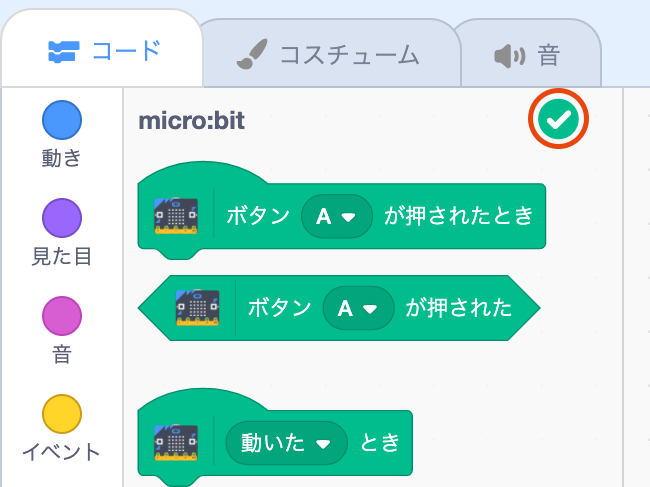Click the 動き category label
Viewport: 650px width, 487px height.
[62, 157]
